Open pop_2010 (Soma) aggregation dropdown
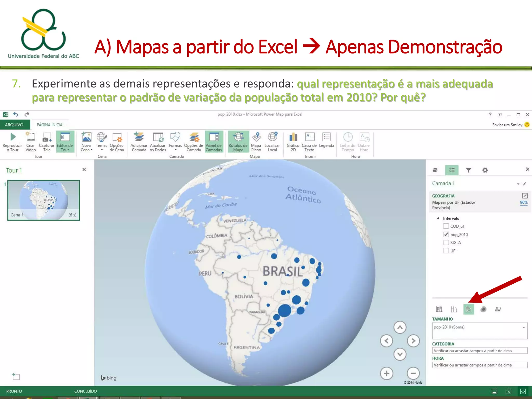The width and height of the screenshot is (532, 399). 524,327
